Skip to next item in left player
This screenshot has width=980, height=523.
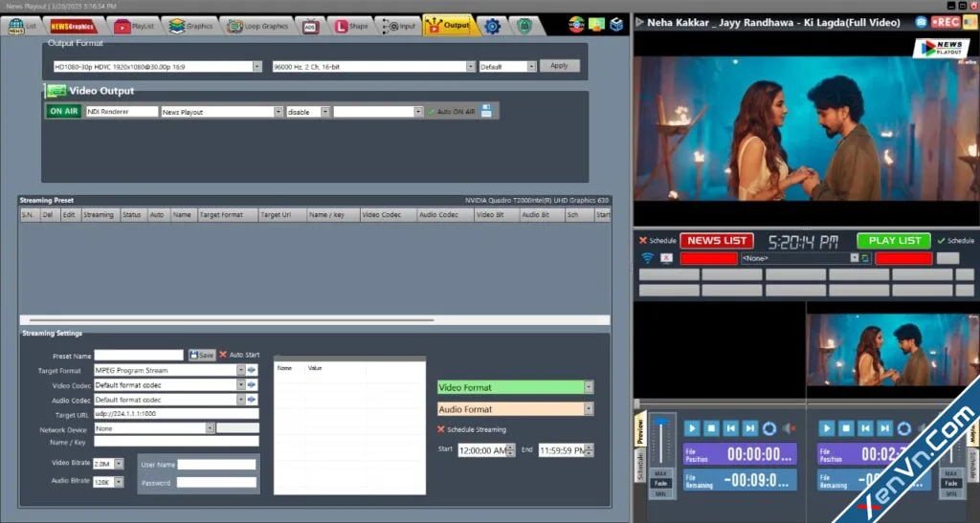click(749, 428)
